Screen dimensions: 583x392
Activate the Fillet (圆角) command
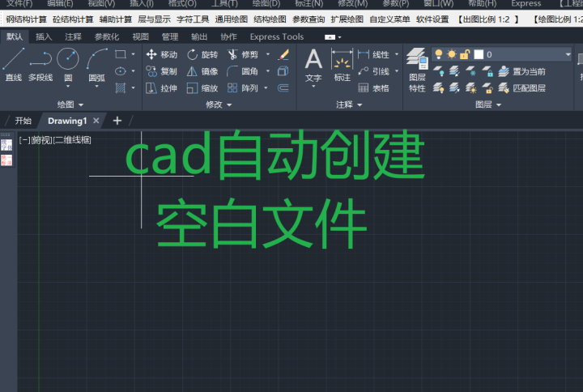(x=242, y=71)
